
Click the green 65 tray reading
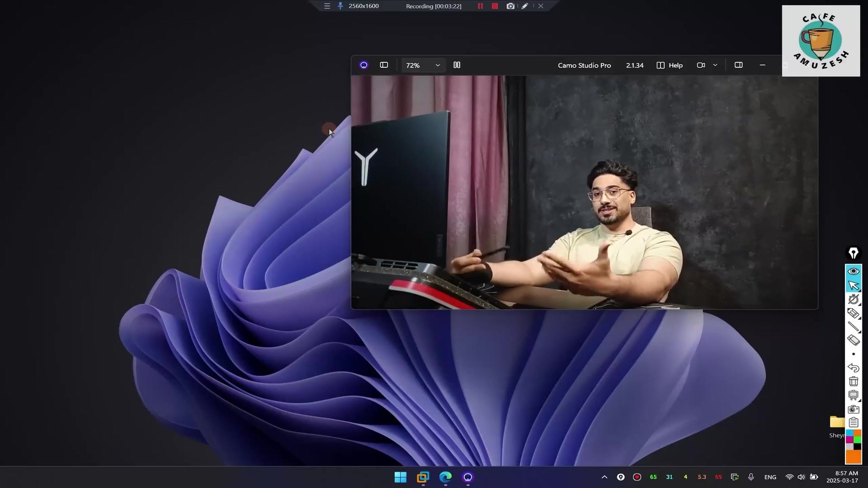pyautogui.click(x=653, y=477)
